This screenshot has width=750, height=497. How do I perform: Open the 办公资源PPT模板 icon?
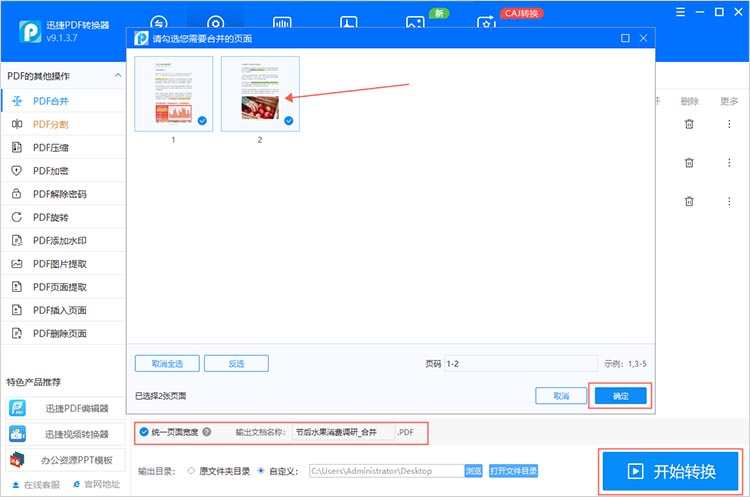coord(18,460)
